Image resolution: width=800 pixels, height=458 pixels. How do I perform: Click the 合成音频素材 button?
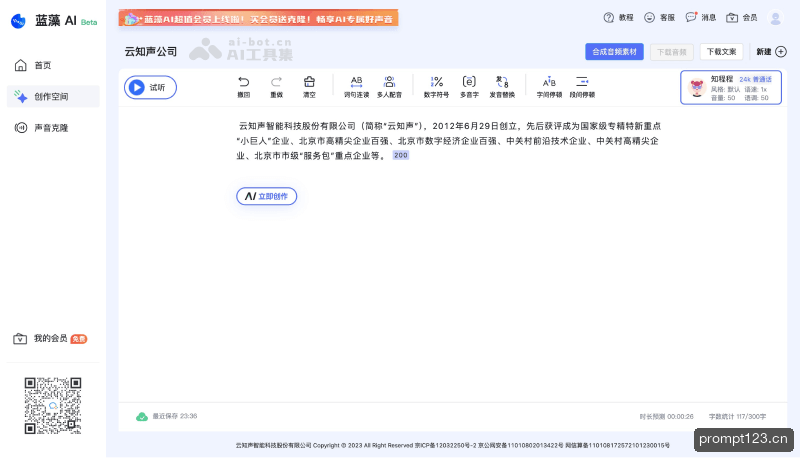(x=614, y=52)
